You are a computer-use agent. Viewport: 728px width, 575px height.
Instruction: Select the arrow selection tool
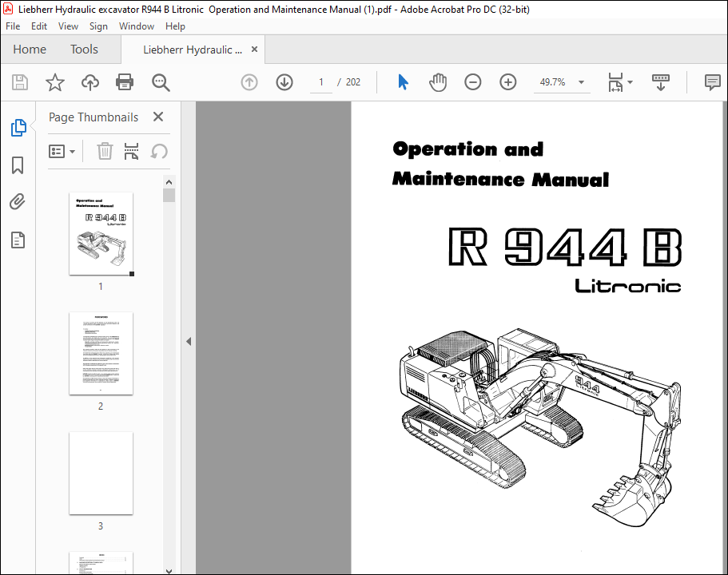tap(403, 82)
